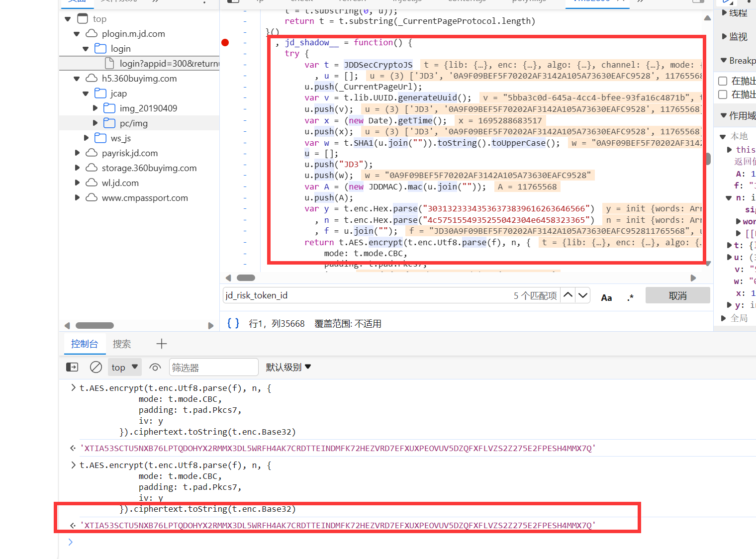Screen dimensions: 756x559
Task: Go to next search match arrow
Action: 583,295
